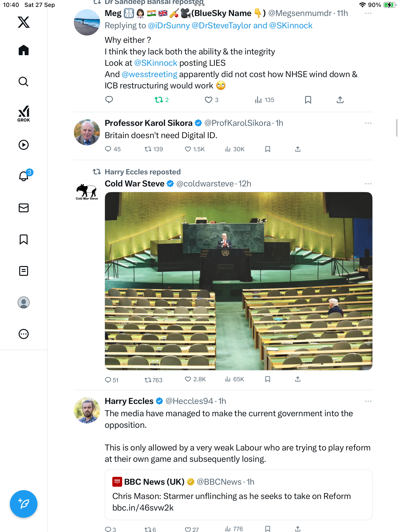
Task: Open Grok from the sidebar
Action: point(24,114)
